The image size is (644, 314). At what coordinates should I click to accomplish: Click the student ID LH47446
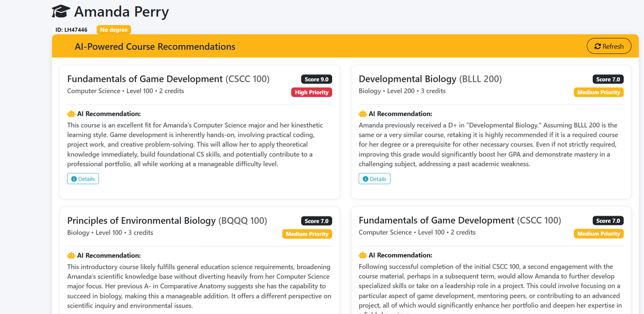71,30
